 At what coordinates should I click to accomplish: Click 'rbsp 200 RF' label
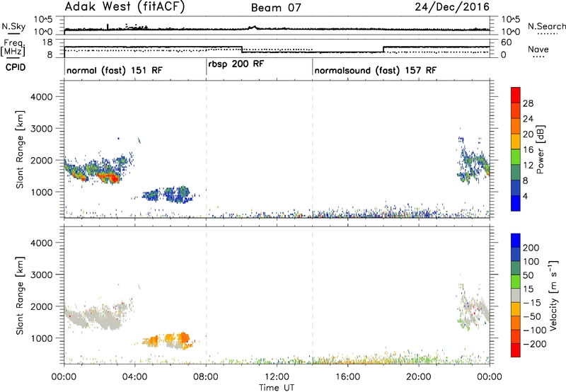click(236, 64)
